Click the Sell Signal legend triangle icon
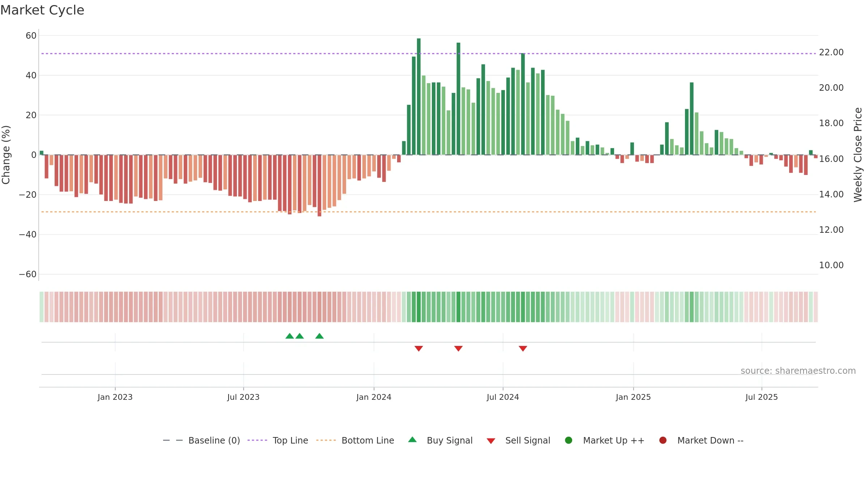Screen dimensions: 868x488 tap(491, 441)
